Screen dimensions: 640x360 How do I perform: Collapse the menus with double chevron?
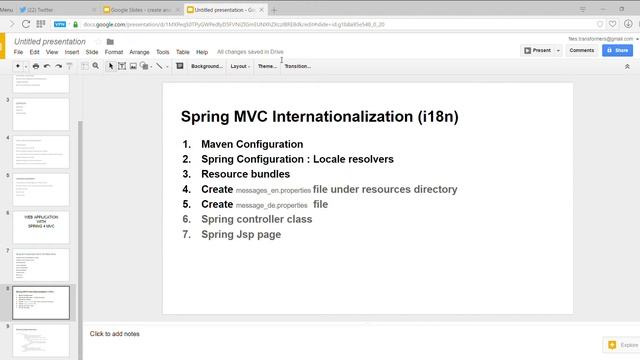[x=627, y=66]
